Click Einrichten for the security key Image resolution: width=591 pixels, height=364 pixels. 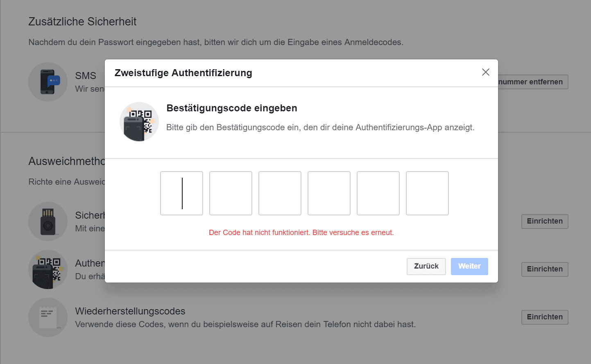coord(545,222)
